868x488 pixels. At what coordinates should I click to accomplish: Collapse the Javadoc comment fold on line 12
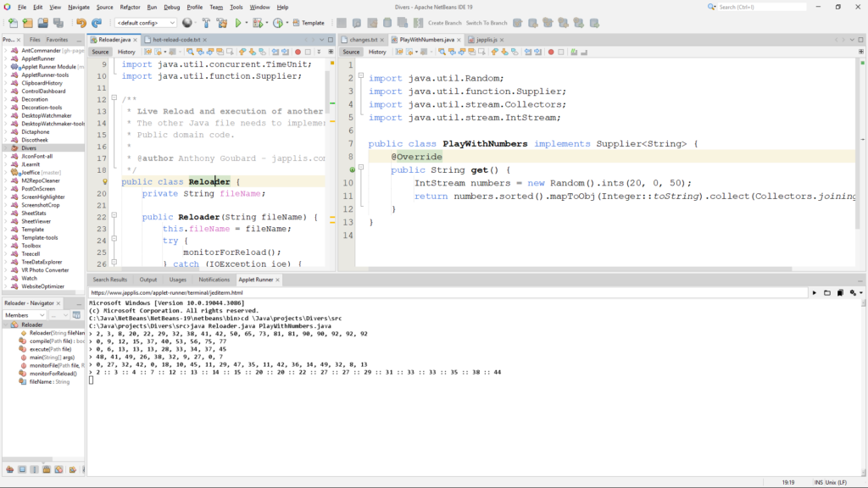coord(114,97)
